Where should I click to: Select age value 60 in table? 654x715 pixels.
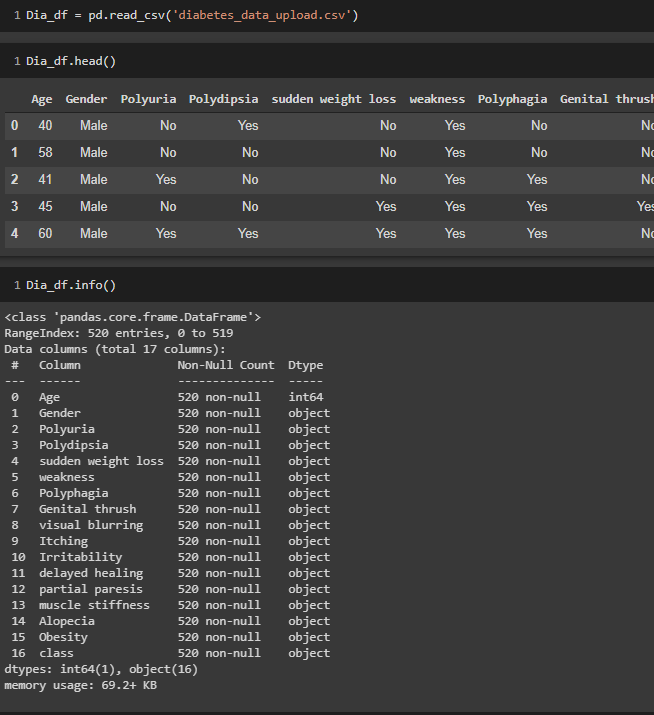pyautogui.click(x=45, y=233)
